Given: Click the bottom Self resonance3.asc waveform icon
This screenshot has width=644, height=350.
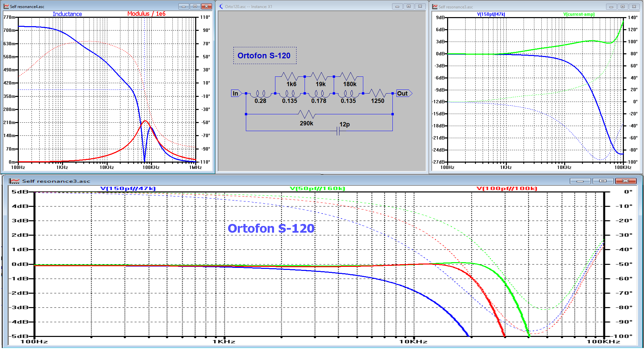Looking at the screenshot, I should (x=14, y=181).
